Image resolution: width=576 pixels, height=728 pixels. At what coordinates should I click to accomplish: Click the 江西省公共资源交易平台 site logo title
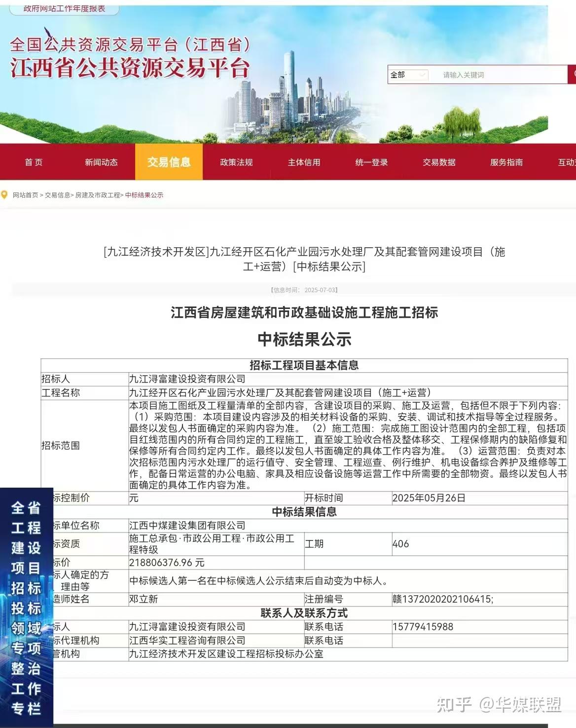(130, 69)
